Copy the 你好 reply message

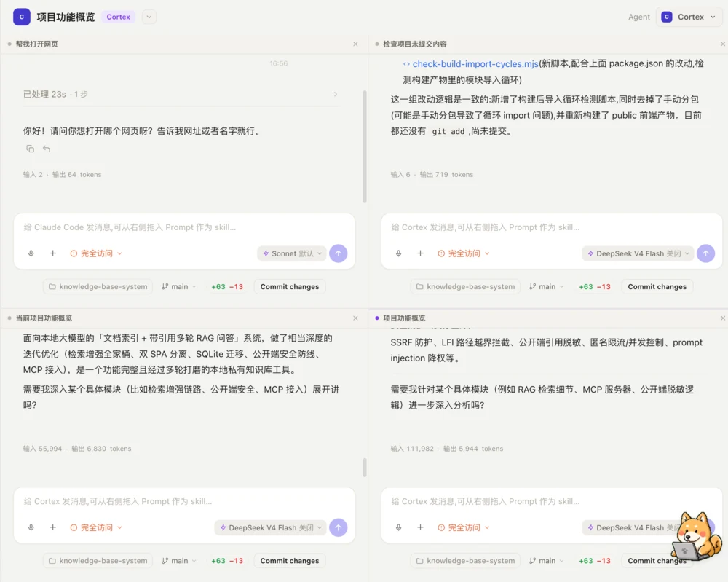[x=30, y=149]
